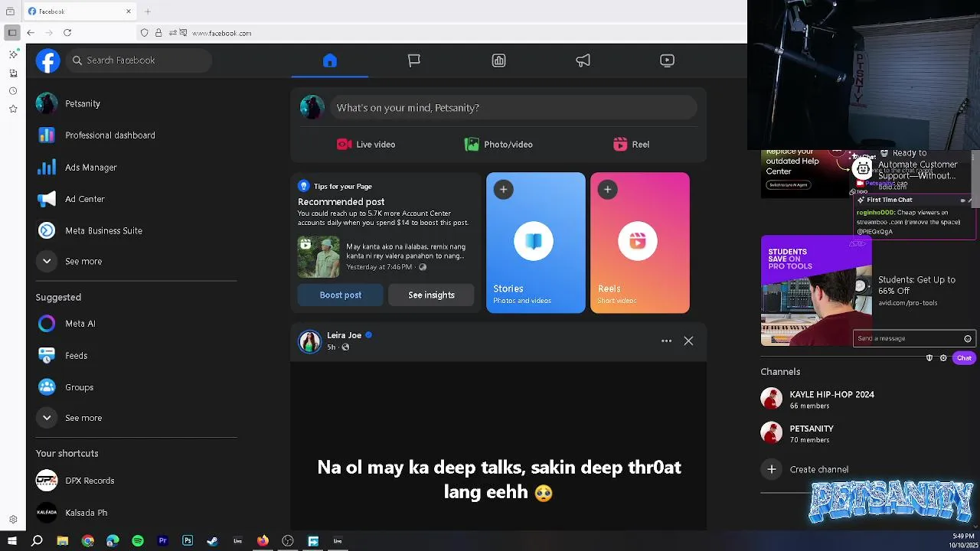Select the Home tab icon in top navigation
The height and width of the screenshot is (551, 980).
(330, 60)
